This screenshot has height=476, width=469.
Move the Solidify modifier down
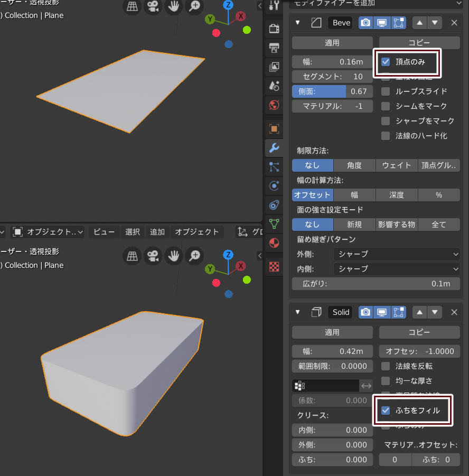[435, 312]
